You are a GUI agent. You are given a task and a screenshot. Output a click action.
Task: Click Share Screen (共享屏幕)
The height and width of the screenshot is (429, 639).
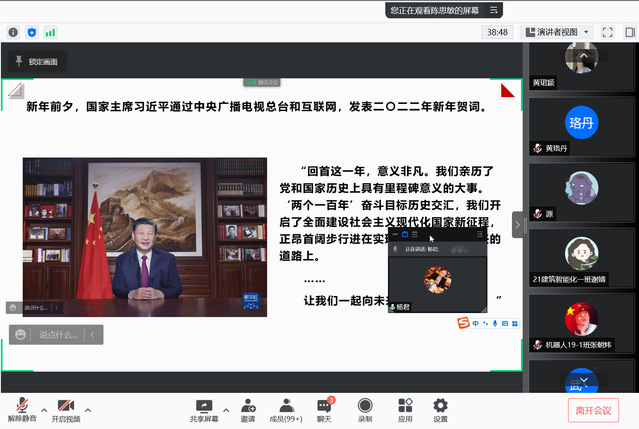204,410
